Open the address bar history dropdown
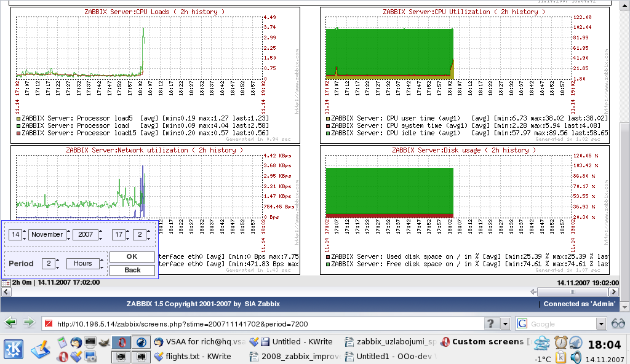 pos(505,324)
